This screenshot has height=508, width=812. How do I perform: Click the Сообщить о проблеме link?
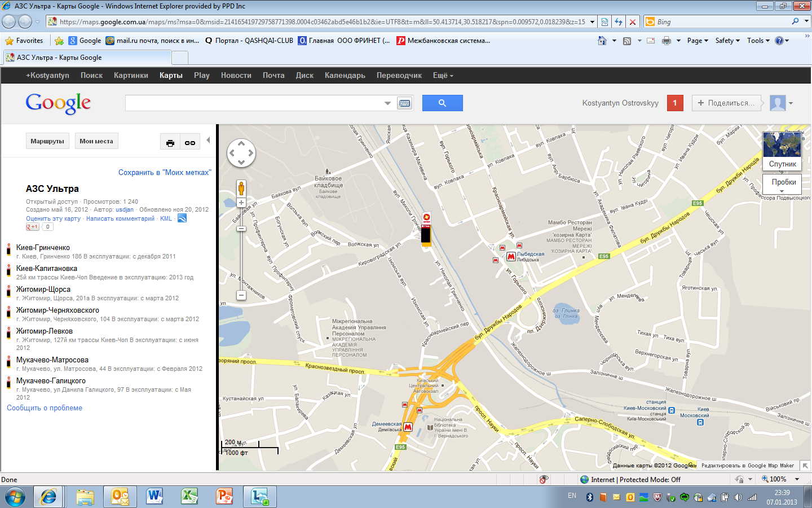click(45, 408)
